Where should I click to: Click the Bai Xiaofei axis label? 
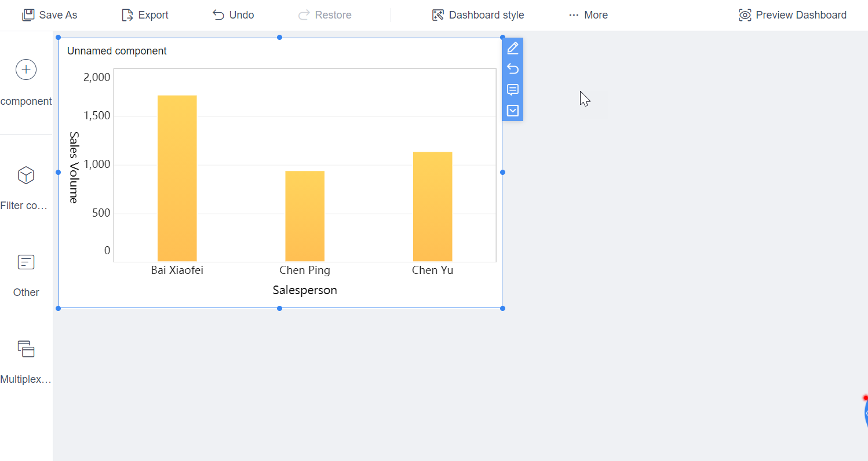(177, 270)
